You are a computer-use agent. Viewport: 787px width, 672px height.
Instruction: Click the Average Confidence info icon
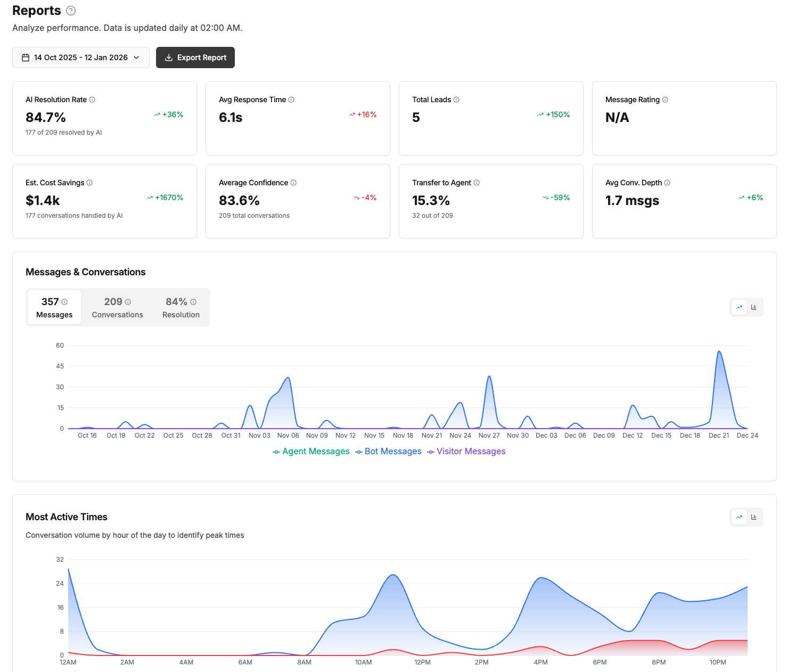pyautogui.click(x=293, y=183)
